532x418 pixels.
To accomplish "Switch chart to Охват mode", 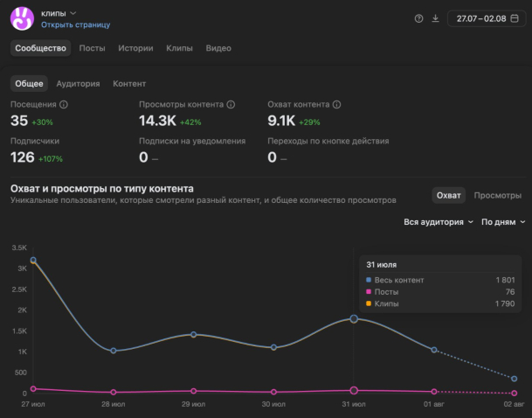I will 448,195.
